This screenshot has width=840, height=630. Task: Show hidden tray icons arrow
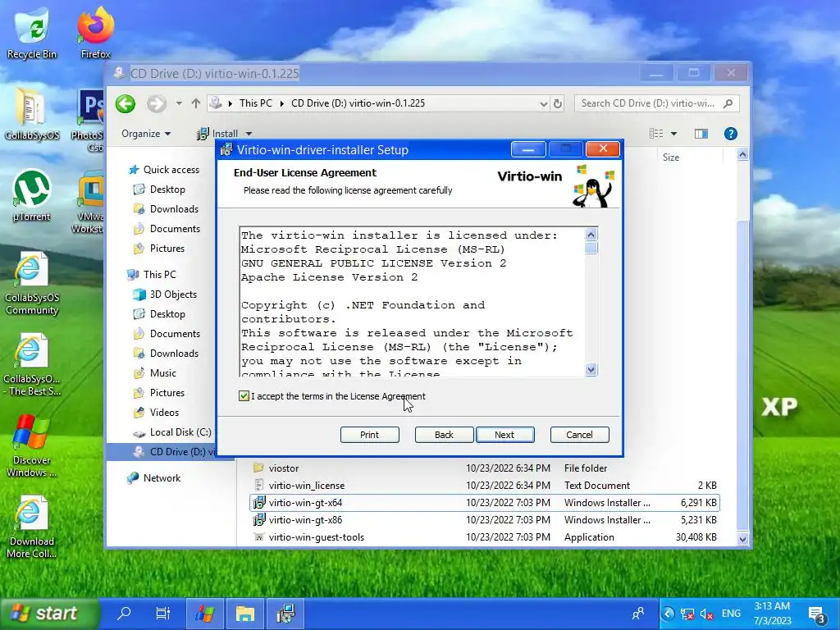668,614
